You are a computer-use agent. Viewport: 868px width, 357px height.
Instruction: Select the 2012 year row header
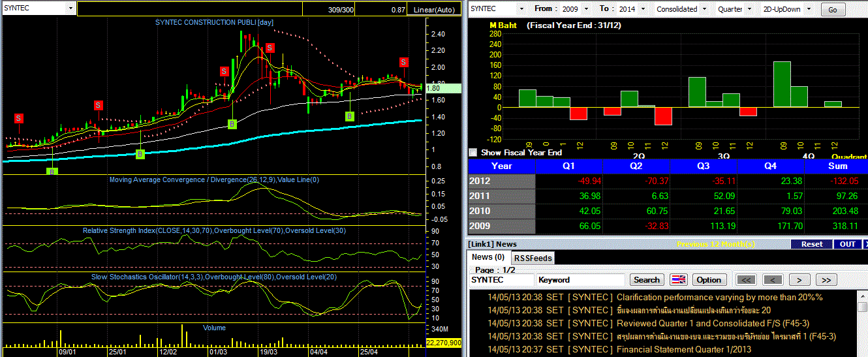[x=501, y=181]
